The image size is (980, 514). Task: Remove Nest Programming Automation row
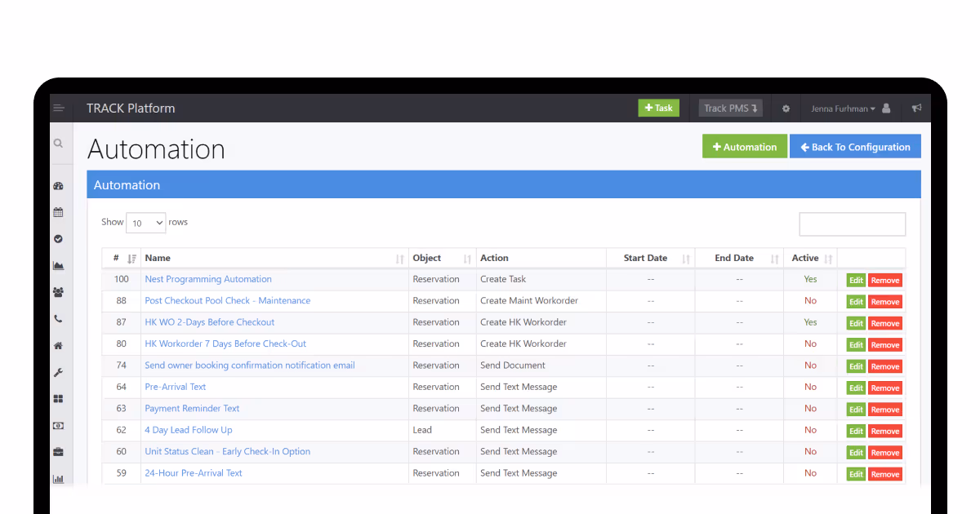click(x=885, y=280)
